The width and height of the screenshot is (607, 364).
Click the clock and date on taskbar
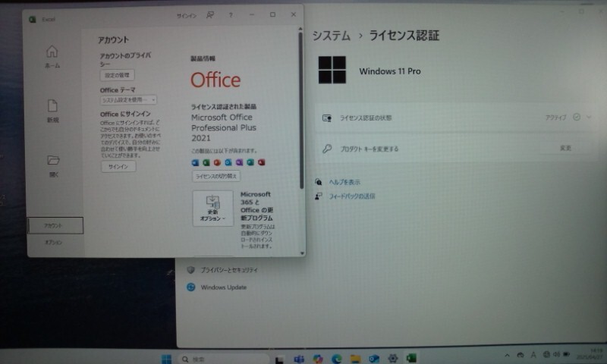click(590, 354)
